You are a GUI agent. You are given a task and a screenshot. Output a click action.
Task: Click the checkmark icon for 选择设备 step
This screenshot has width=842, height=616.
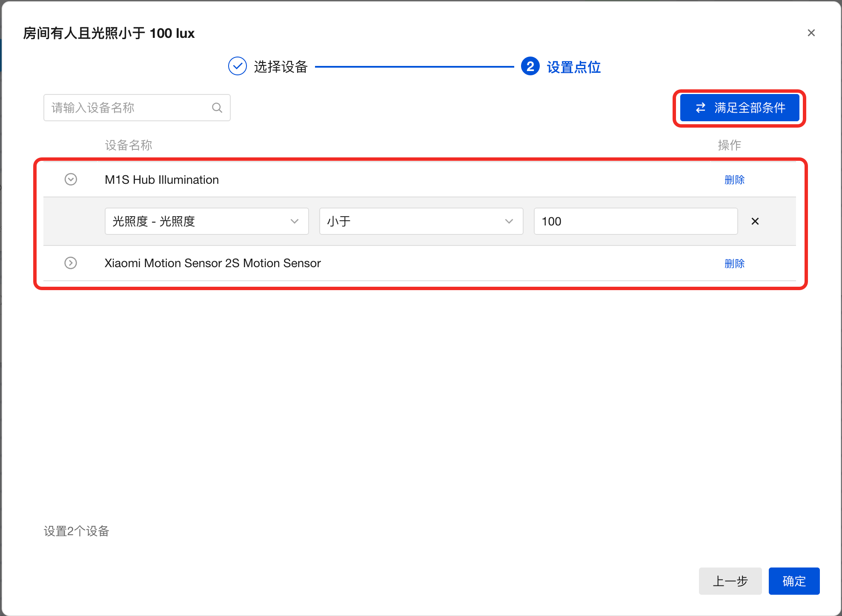pos(237,66)
